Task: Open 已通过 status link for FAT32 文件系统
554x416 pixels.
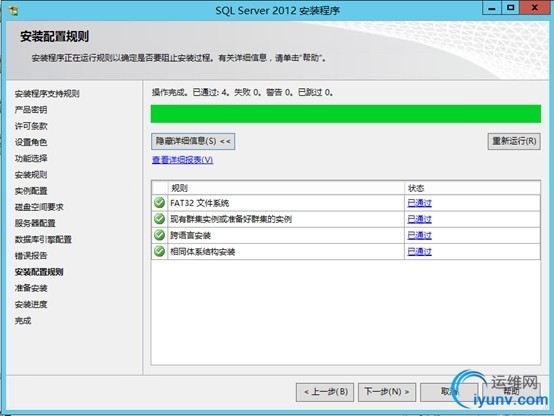Action: pos(419,203)
